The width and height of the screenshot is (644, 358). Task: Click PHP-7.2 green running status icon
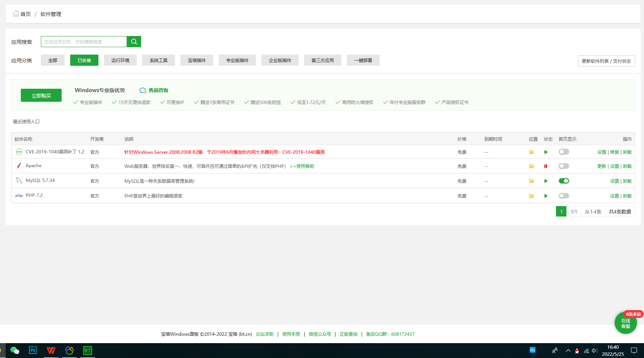coord(546,196)
